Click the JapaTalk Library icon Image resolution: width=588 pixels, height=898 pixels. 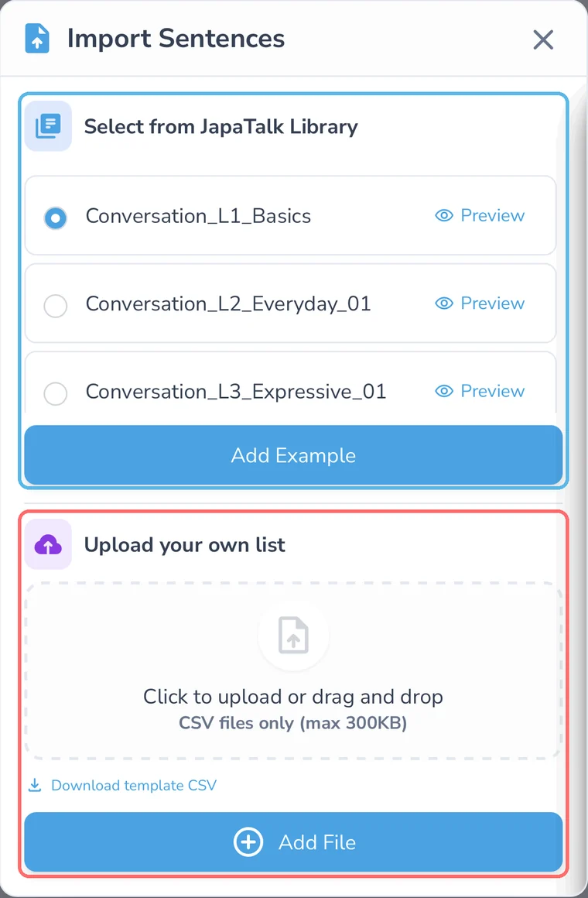pyautogui.click(x=48, y=126)
